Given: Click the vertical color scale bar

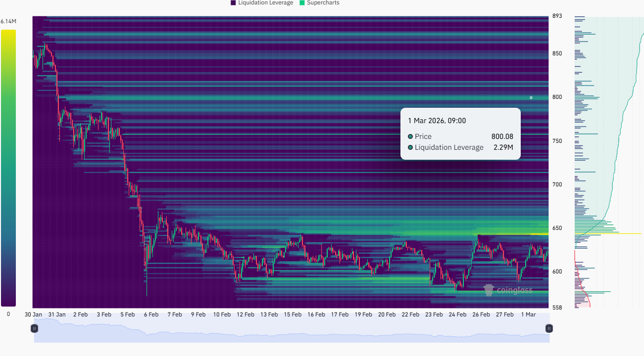Looking at the screenshot, I should click(x=8, y=168).
